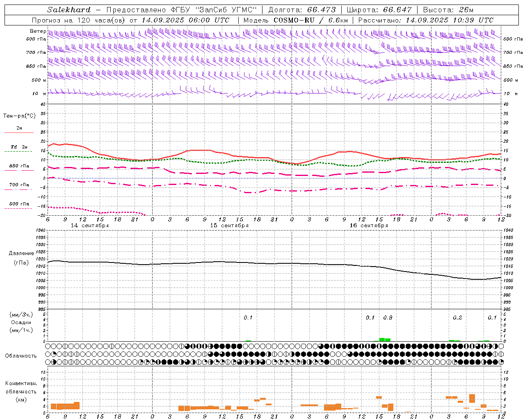Select the Тем-ра(°C) panel label
Viewport: 525px width, 420px height.
[x=19, y=116]
